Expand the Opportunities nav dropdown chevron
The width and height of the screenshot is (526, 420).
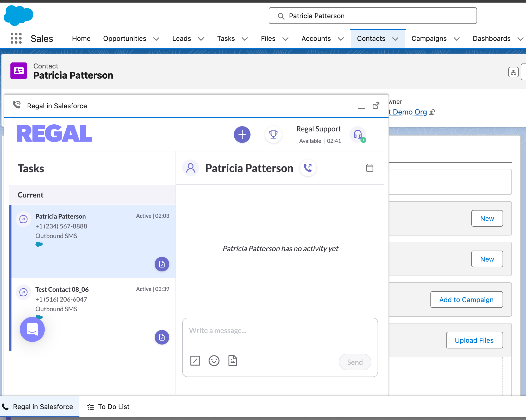point(156,39)
